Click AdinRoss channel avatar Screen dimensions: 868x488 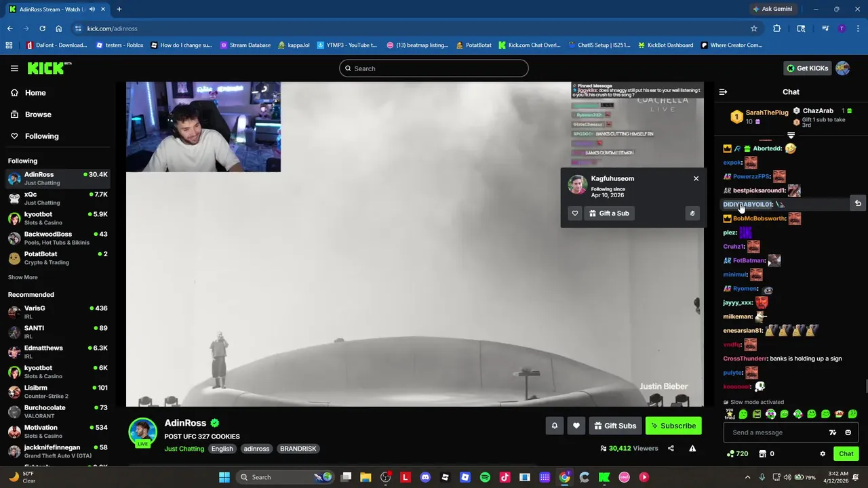[x=142, y=432]
